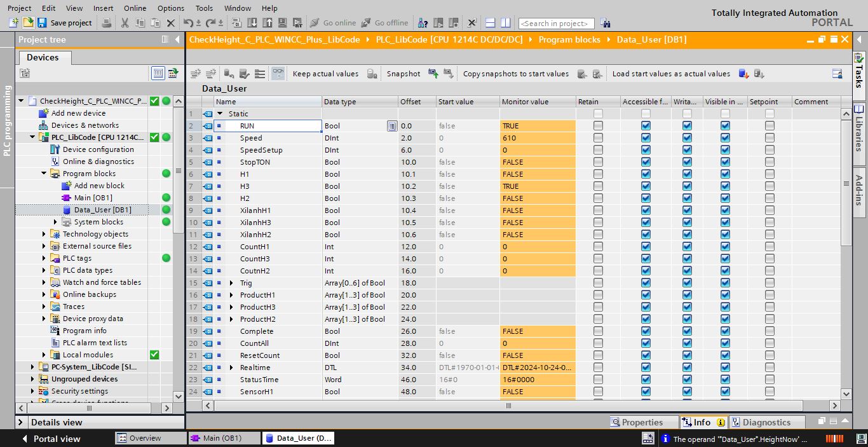Click the Keep actual values lock icon
The width and height of the screenshot is (868, 447).
(372, 74)
